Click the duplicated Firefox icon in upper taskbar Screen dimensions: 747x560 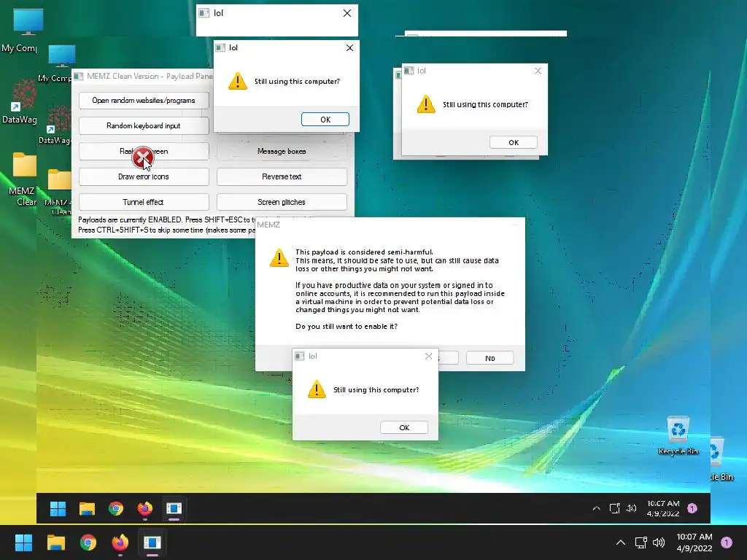[145, 508]
